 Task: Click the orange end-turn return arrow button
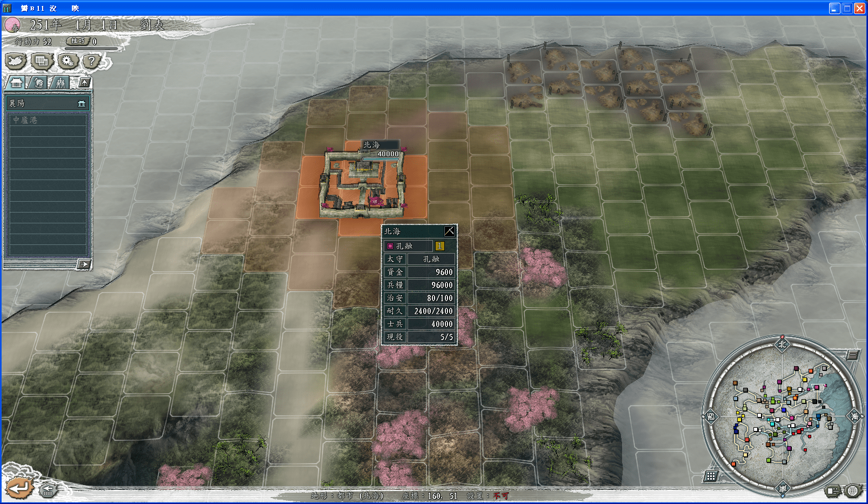pos(19,488)
